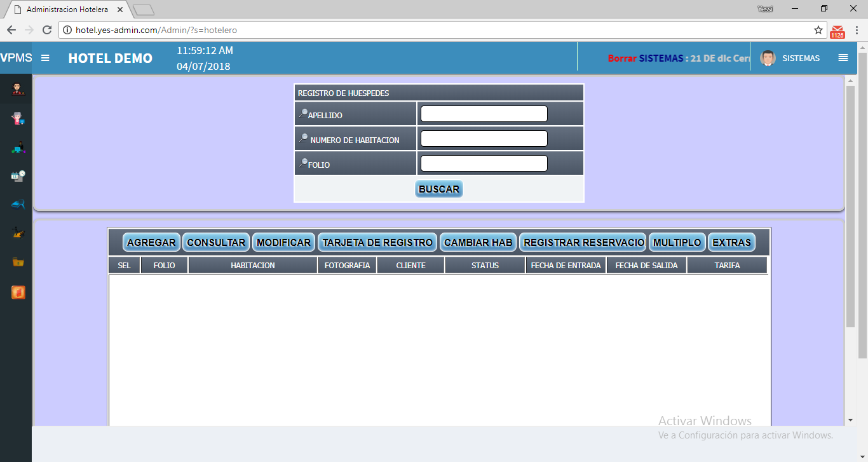Open the orange folder sidebar icon
Screen dimensions: 868x462
click(x=18, y=262)
